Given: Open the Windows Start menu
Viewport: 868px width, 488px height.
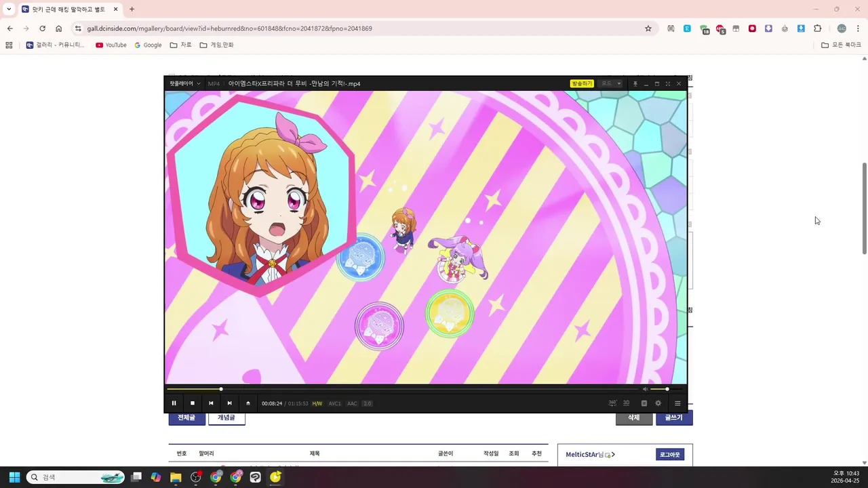Looking at the screenshot, I should click(x=14, y=477).
